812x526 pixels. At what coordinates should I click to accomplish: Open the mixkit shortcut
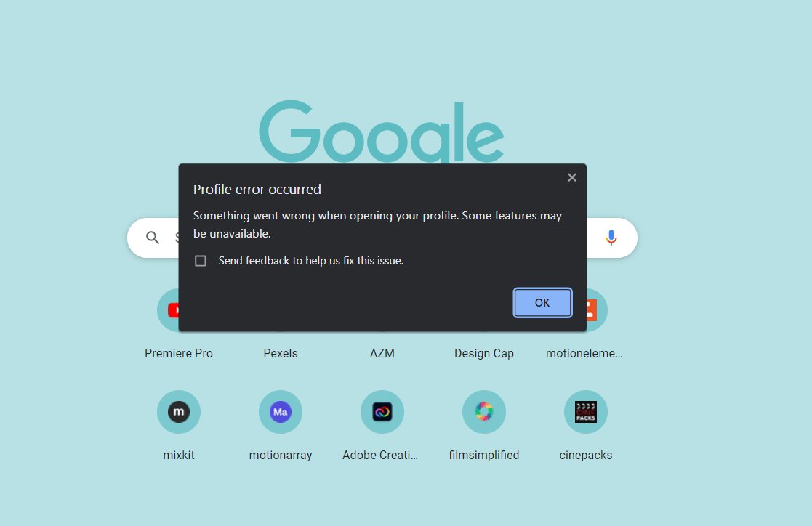click(x=179, y=411)
